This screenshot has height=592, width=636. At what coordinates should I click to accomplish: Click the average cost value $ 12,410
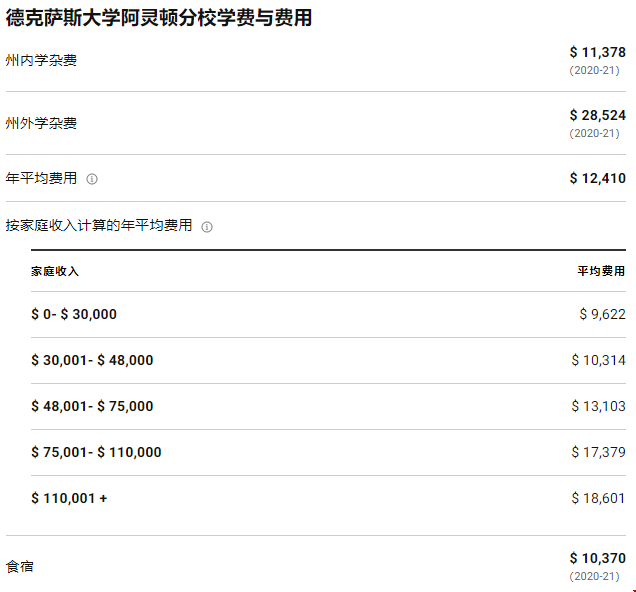pos(597,178)
